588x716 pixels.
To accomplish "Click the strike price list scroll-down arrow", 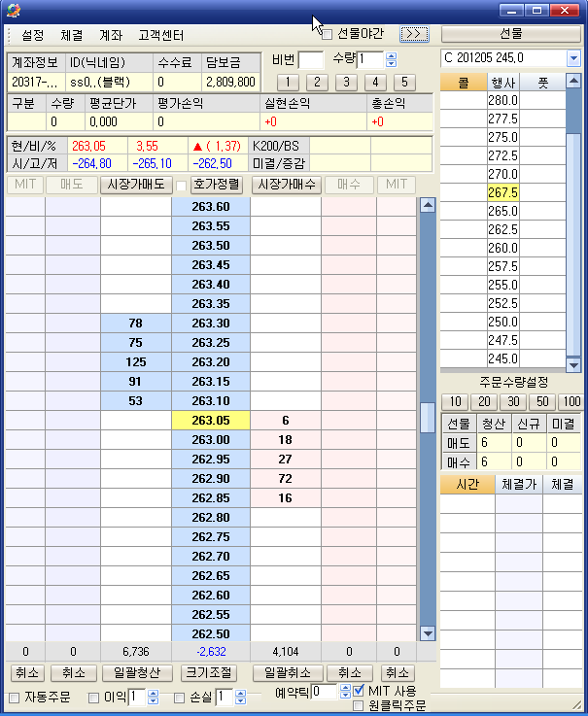I will tap(573, 365).
